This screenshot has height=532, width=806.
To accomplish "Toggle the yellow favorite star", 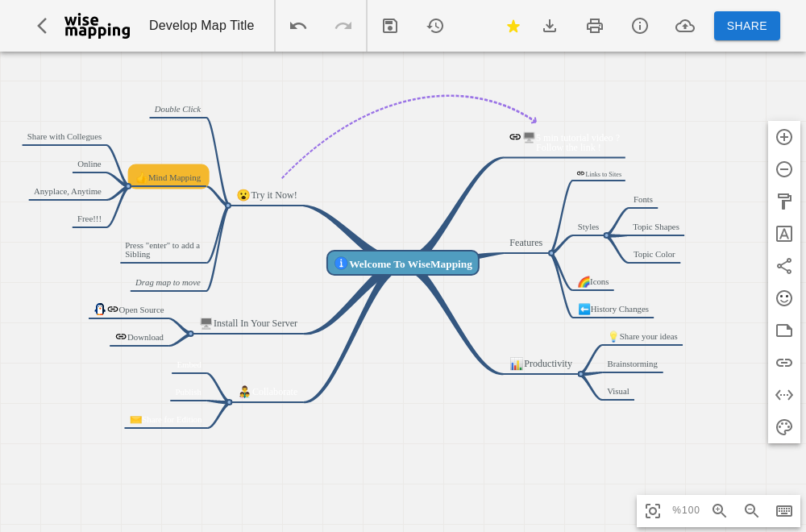I will click(513, 26).
